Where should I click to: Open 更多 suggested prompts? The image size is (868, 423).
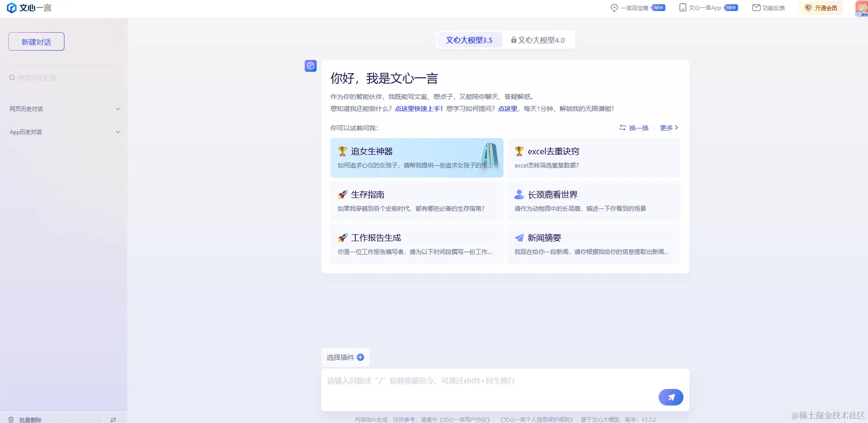click(x=669, y=128)
